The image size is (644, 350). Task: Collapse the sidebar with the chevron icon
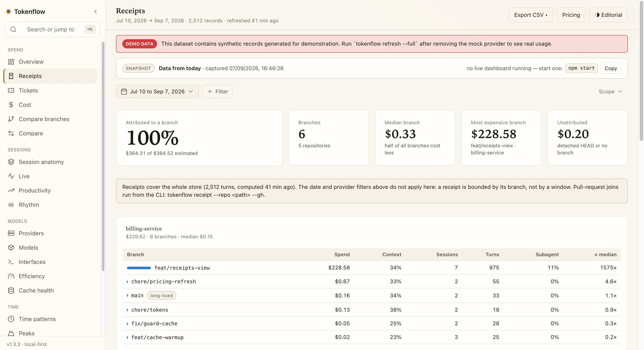95,12
